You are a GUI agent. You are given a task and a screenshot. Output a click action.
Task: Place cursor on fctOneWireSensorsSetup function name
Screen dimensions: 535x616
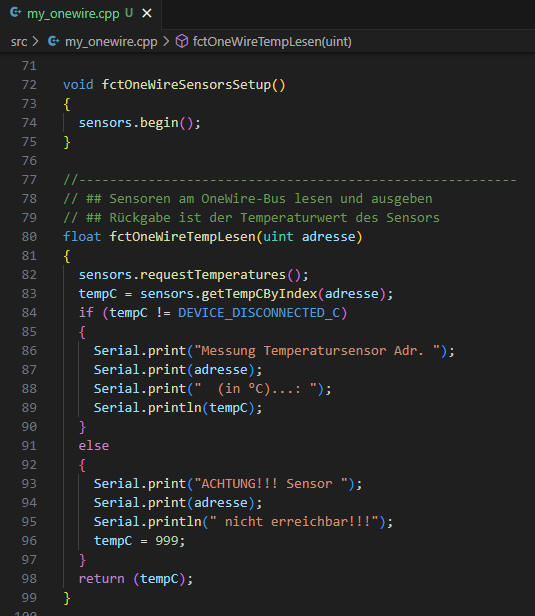[186, 84]
